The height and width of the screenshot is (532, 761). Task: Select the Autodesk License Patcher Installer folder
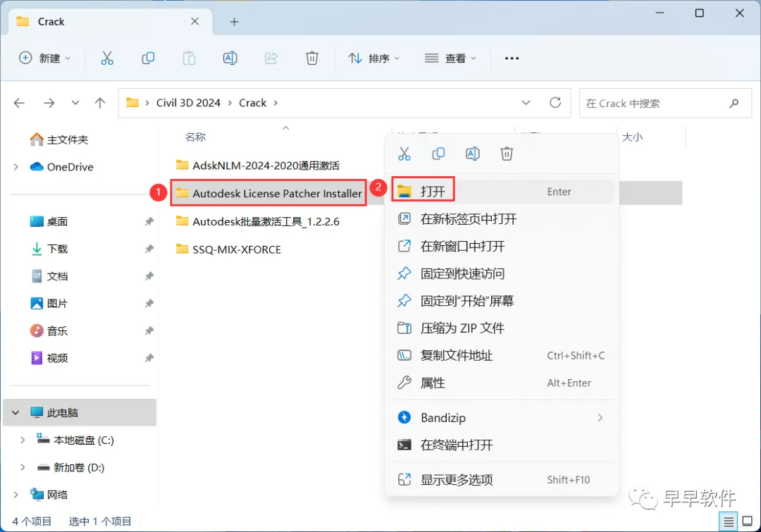coord(269,193)
